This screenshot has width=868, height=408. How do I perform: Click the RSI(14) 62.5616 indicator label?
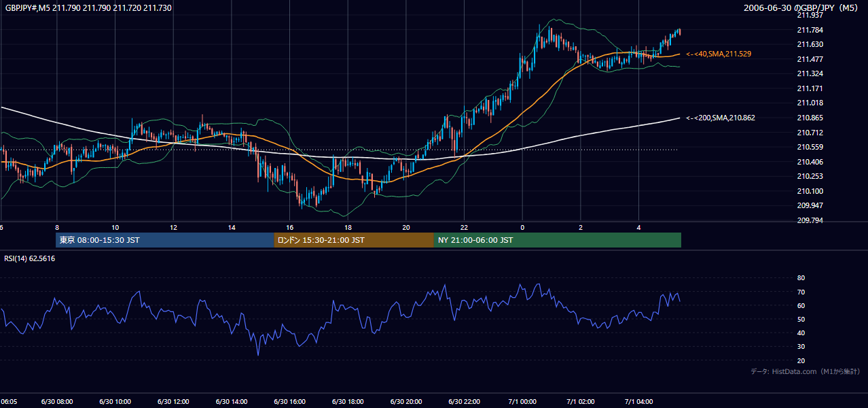(x=30, y=258)
